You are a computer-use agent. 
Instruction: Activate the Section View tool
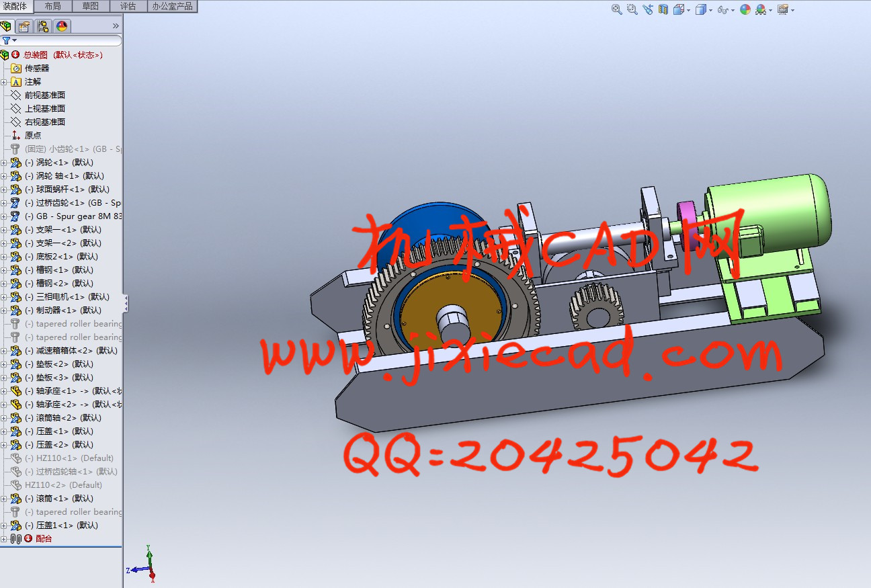tap(663, 9)
